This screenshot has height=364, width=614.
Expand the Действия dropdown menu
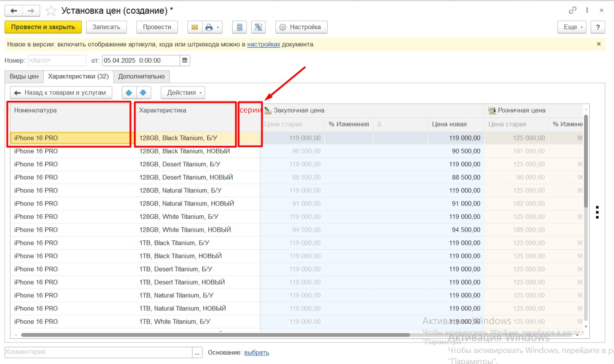[183, 93]
